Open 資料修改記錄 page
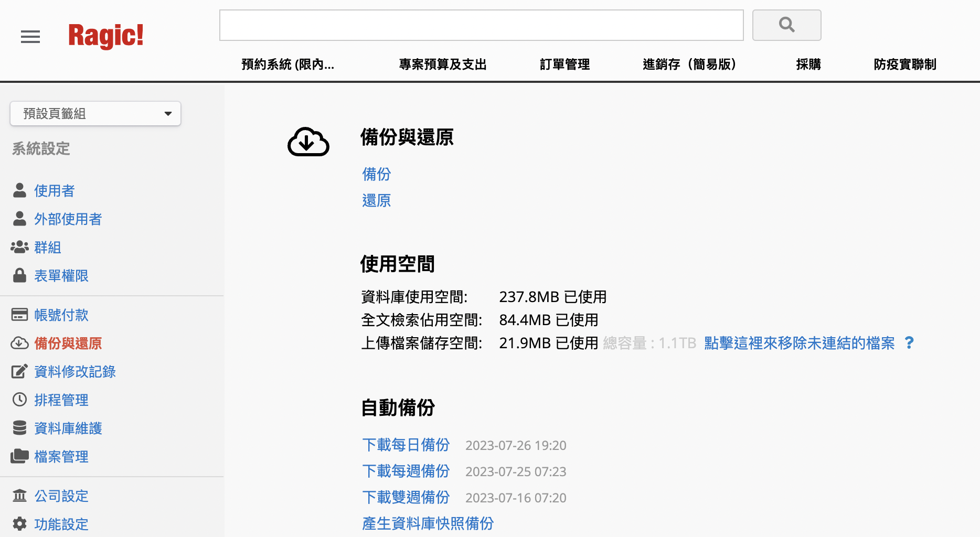 point(75,371)
